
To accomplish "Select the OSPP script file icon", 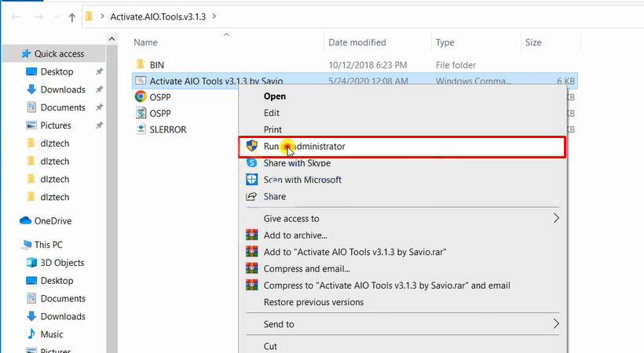I will [x=141, y=112].
